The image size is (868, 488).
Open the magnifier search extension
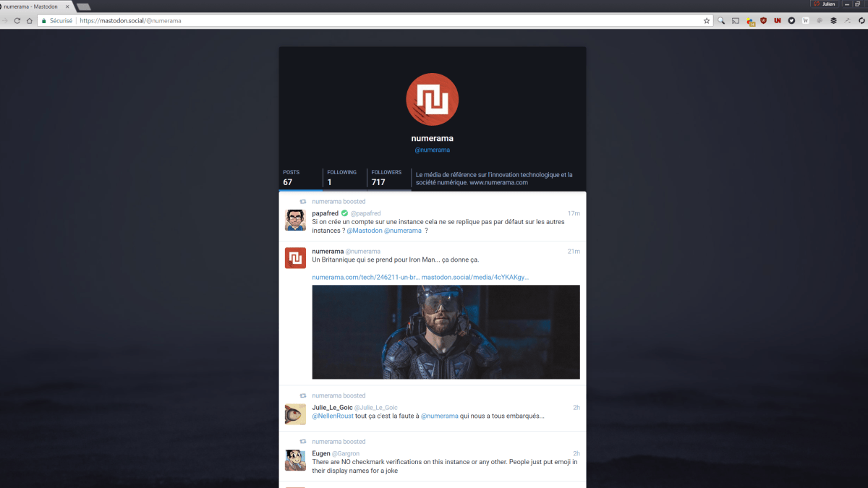[x=721, y=21]
